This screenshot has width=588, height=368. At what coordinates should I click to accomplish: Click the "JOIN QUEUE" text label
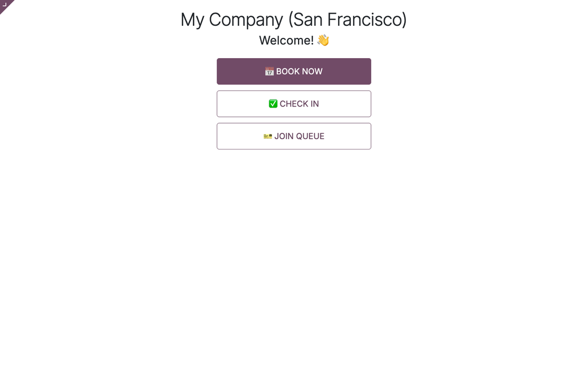pos(299,136)
